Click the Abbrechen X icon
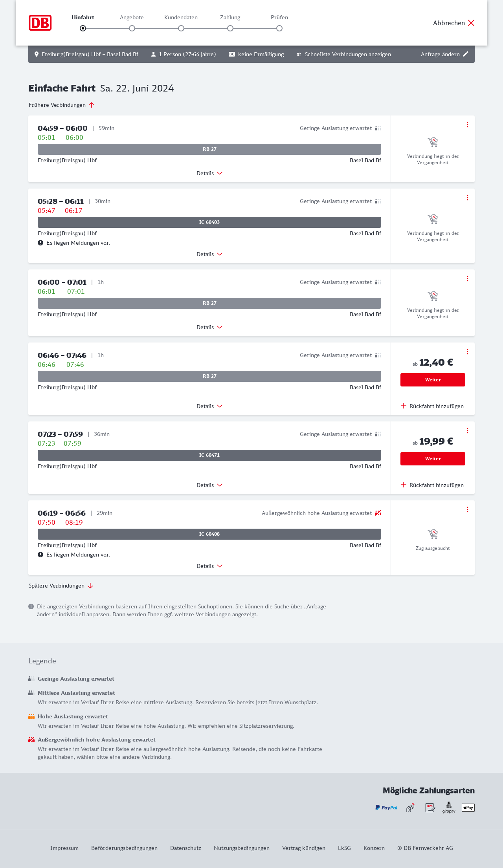This screenshot has height=868, width=503. coord(471,23)
